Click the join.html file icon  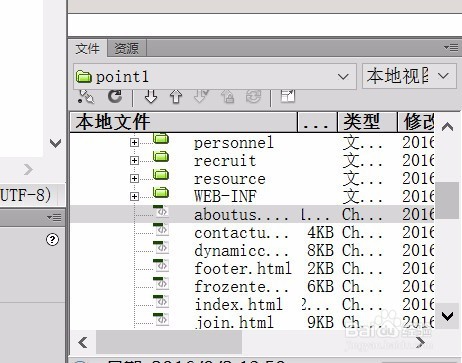(161, 319)
